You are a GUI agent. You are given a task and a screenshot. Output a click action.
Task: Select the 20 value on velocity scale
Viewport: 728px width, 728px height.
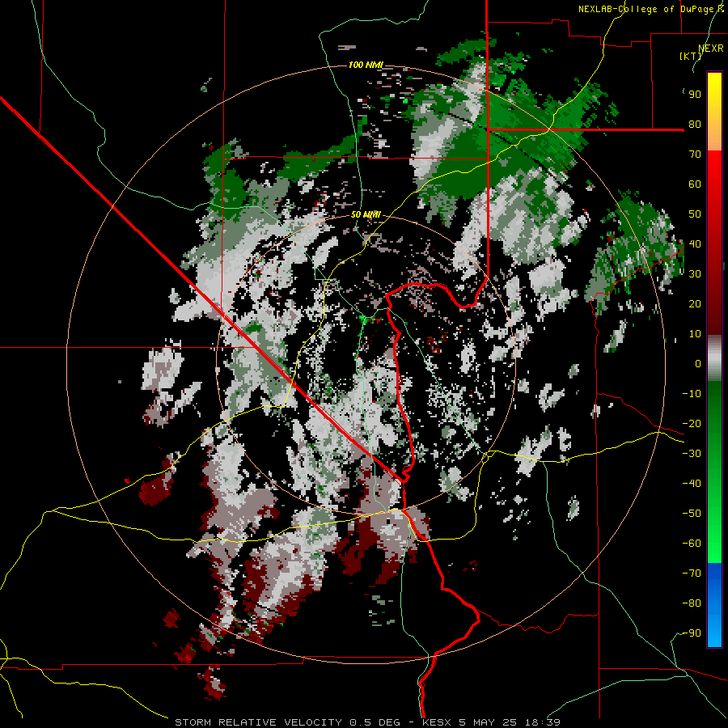(x=695, y=303)
